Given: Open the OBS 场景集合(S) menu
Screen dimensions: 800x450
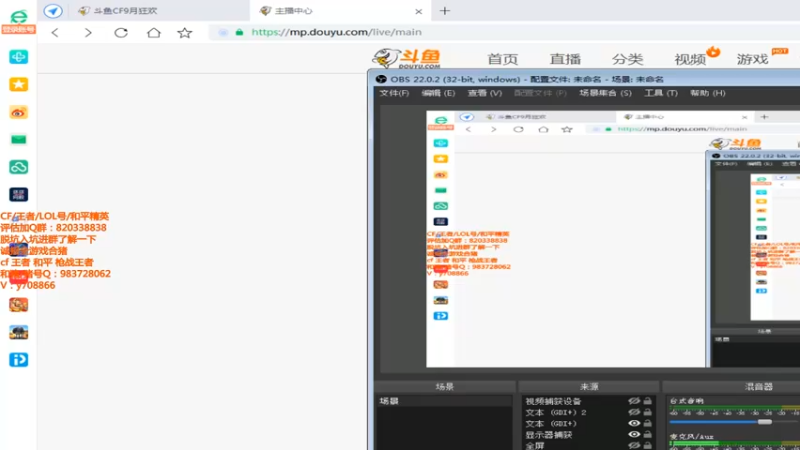Looking at the screenshot, I should (x=605, y=93).
